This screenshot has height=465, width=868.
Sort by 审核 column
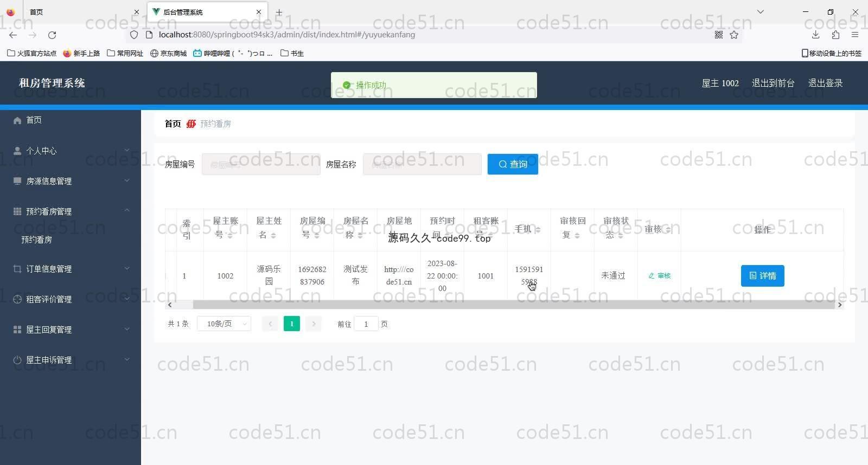pyautogui.click(x=668, y=230)
